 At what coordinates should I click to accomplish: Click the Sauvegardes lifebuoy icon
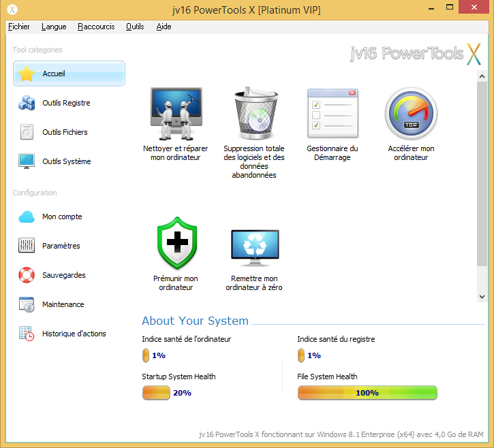tap(27, 275)
